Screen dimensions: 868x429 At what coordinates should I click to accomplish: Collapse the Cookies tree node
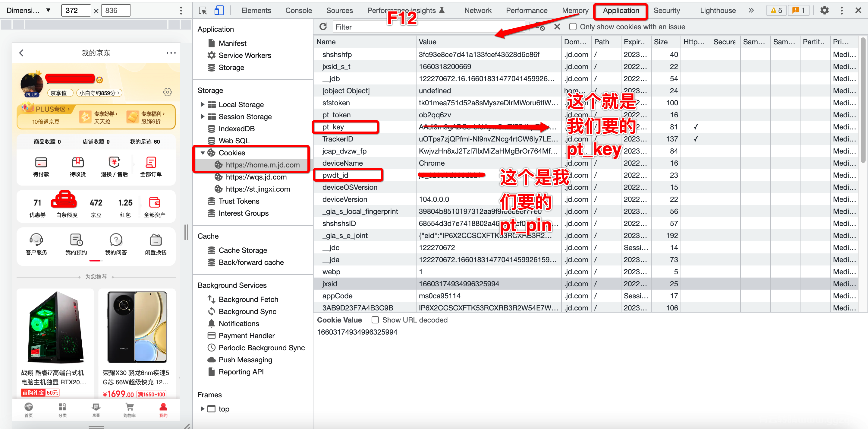pos(203,153)
